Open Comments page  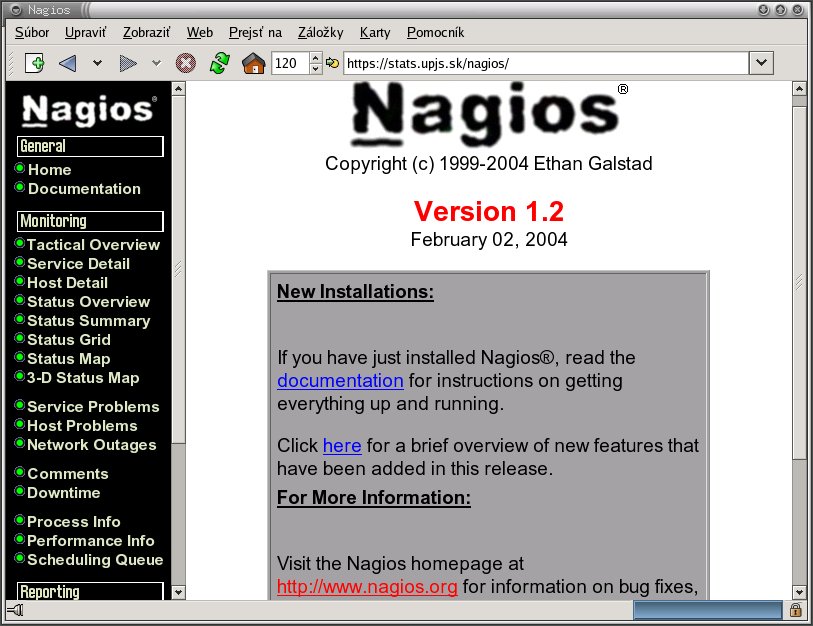68,474
